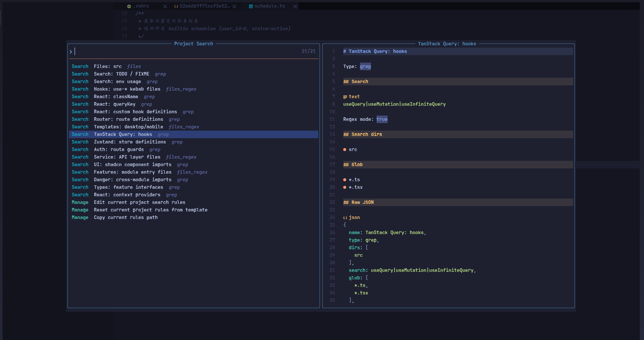The image size is (644, 340).
Task: Select 'Templates: desktop/mobile' entry
Action: [x=193, y=127]
